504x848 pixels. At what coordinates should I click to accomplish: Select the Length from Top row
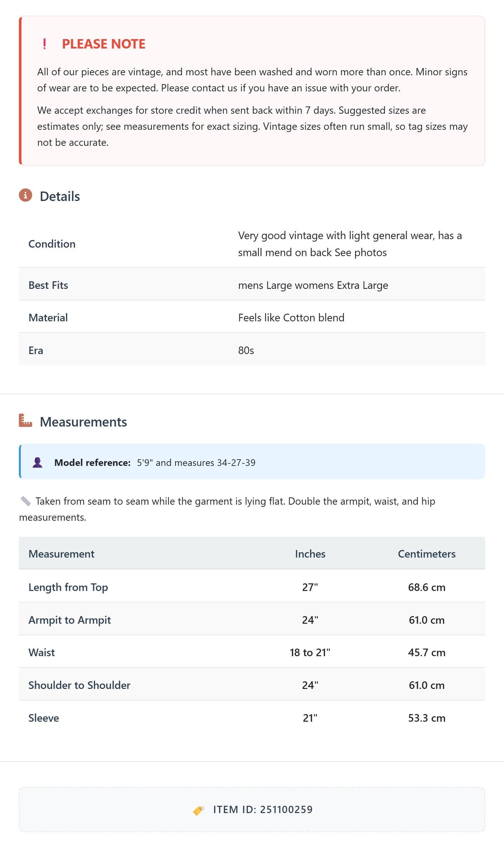coord(252,587)
